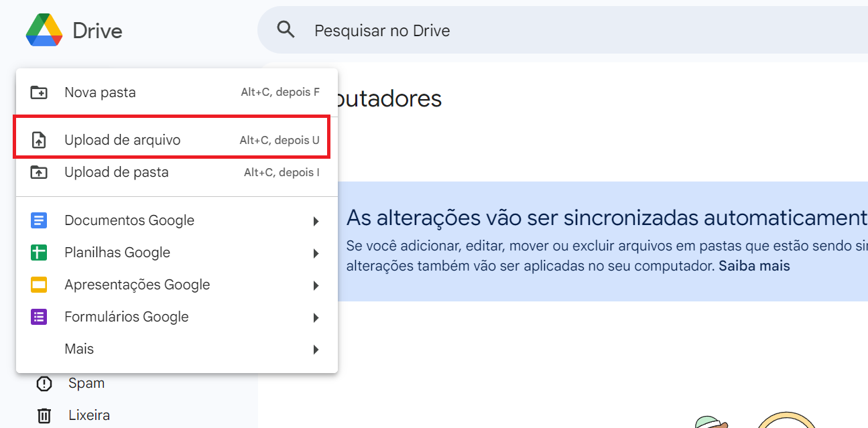Image resolution: width=868 pixels, height=428 pixels.
Task: Select the Nova pasta folder icon
Action: (40, 92)
